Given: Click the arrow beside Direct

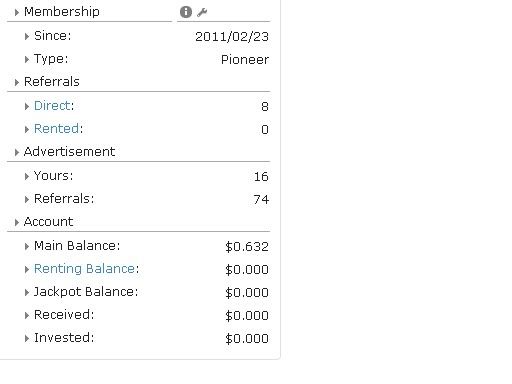Looking at the screenshot, I should (27, 106).
